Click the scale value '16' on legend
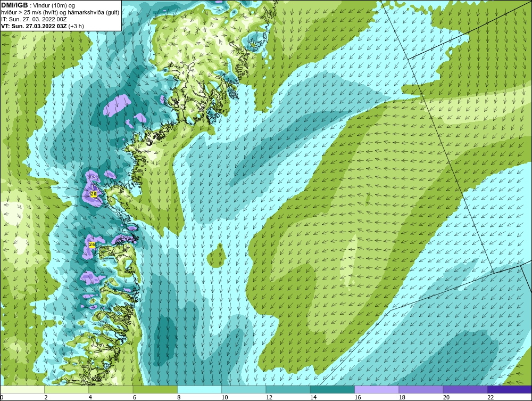 point(358,398)
